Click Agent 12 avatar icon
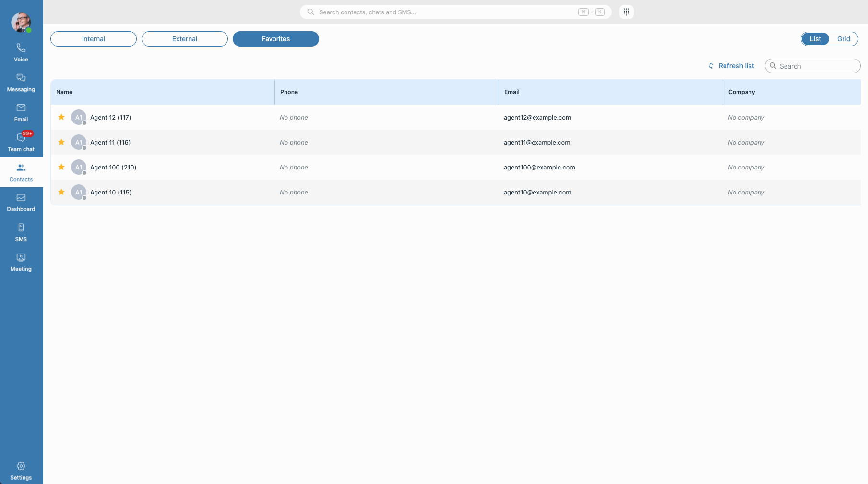Viewport: 868px width, 484px height. 79,117
